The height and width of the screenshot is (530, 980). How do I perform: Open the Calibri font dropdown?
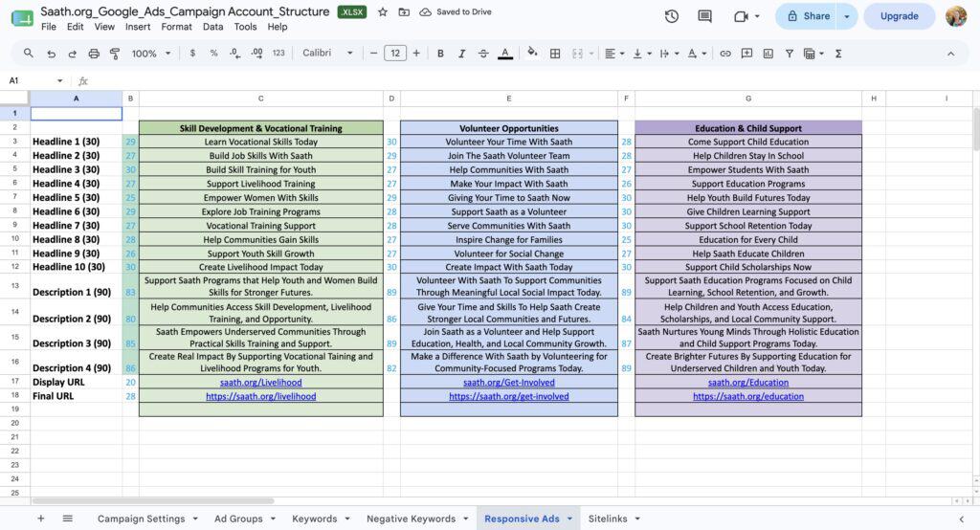[327, 54]
